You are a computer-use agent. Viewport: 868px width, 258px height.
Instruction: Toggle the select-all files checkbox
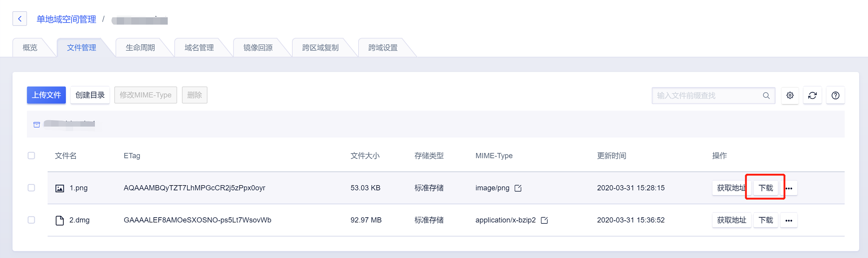(x=31, y=156)
